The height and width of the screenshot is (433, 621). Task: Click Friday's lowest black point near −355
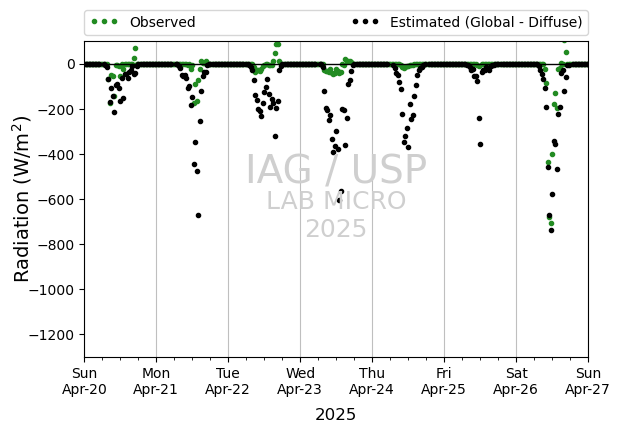click(480, 145)
